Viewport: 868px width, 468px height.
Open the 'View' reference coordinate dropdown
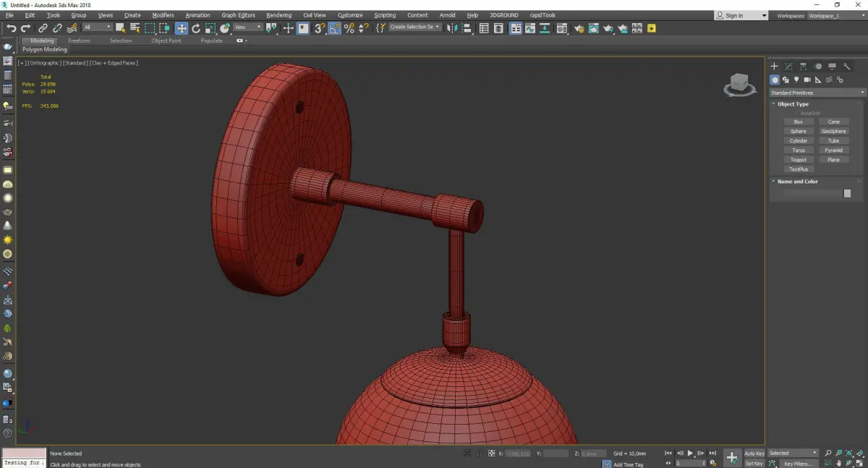248,27
